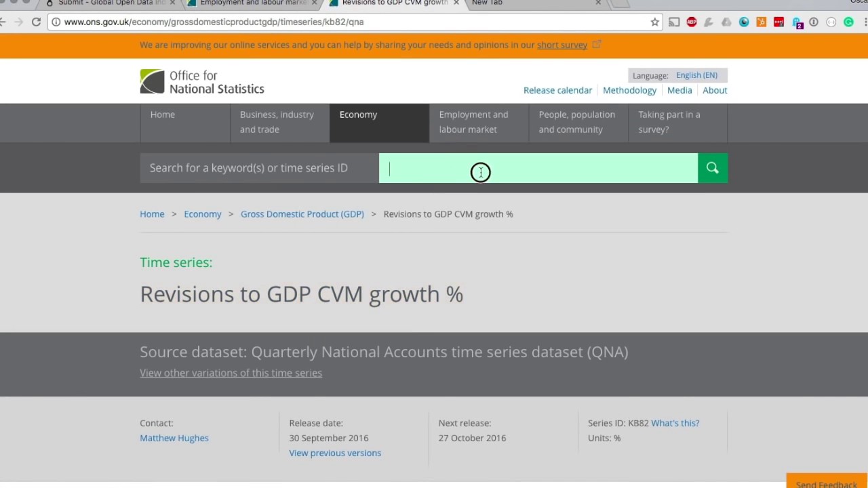Switch to Employment and labour market browser tab

(x=251, y=3)
